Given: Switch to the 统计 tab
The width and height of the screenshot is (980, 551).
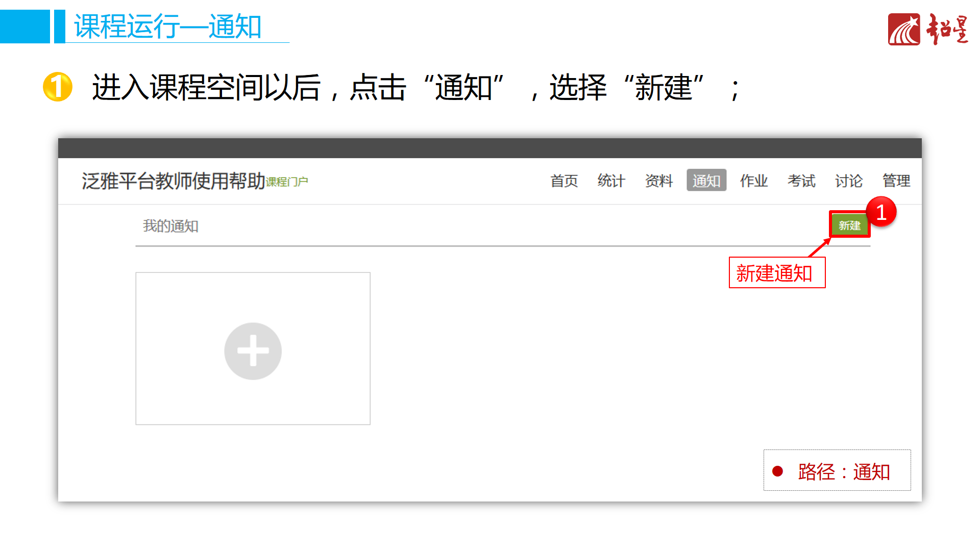Looking at the screenshot, I should click(x=611, y=181).
